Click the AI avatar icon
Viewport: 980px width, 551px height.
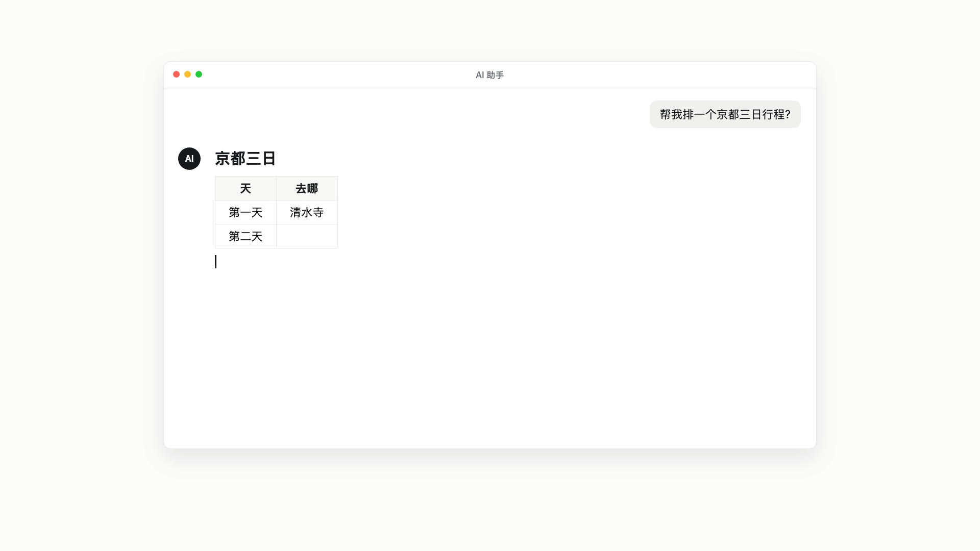click(x=189, y=159)
